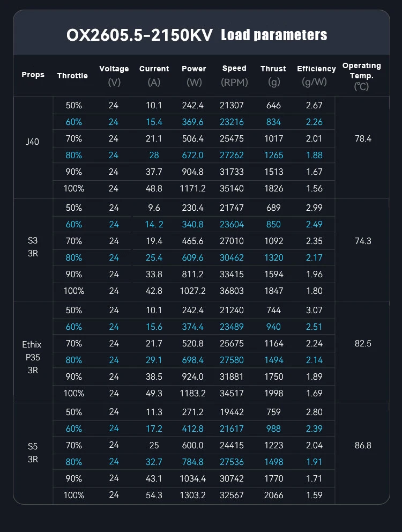This screenshot has width=402, height=532.
Task: Select the Props column header
Action: point(33,75)
